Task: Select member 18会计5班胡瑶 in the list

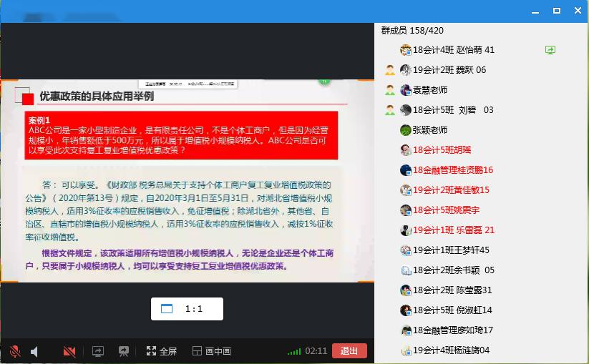Action: coord(442,150)
